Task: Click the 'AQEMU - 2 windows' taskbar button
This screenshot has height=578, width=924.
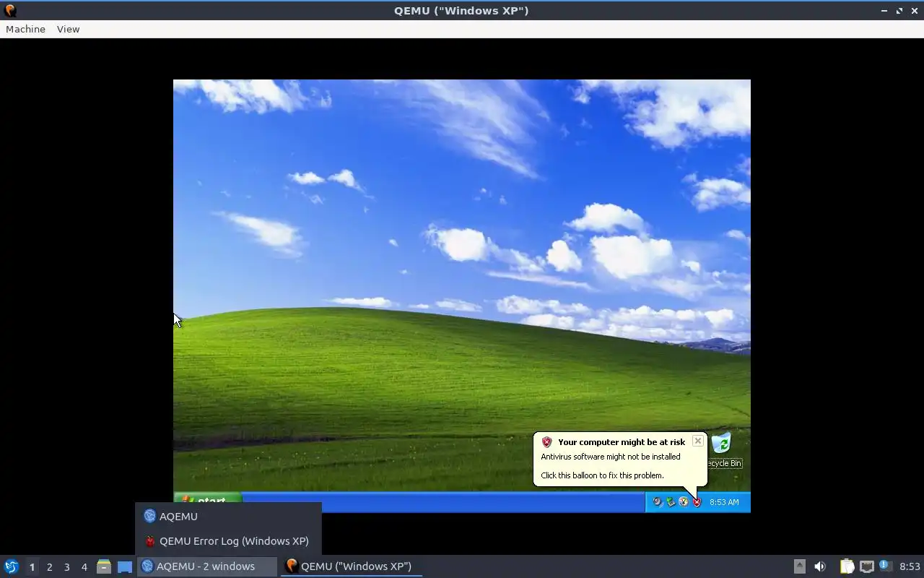Action: (x=207, y=566)
